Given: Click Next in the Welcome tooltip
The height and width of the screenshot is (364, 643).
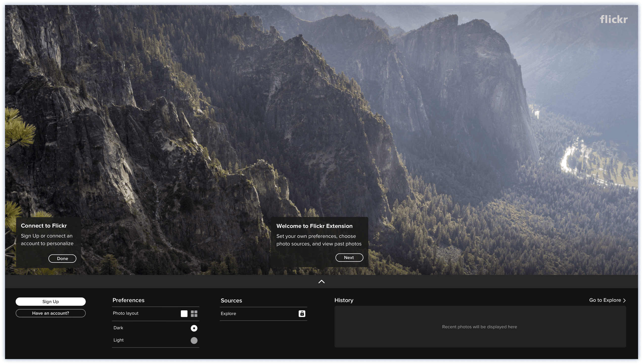Looking at the screenshot, I should point(349,257).
